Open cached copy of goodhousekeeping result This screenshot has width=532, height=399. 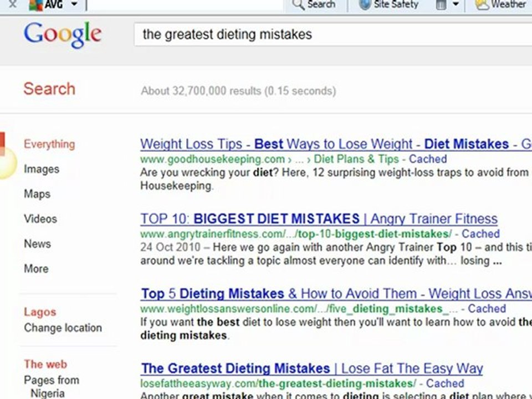click(x=427, y=159)
